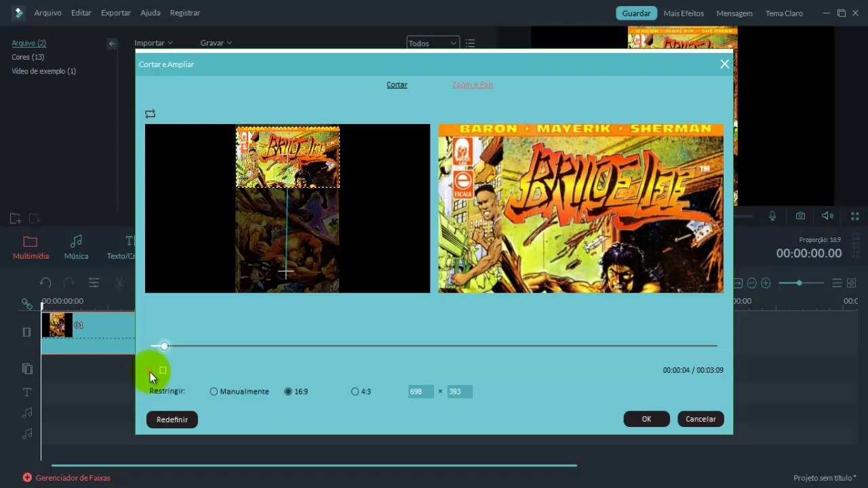Click the overlay track icon
The height and width of the screenshot is (488, 868).
tap(27, 369)
